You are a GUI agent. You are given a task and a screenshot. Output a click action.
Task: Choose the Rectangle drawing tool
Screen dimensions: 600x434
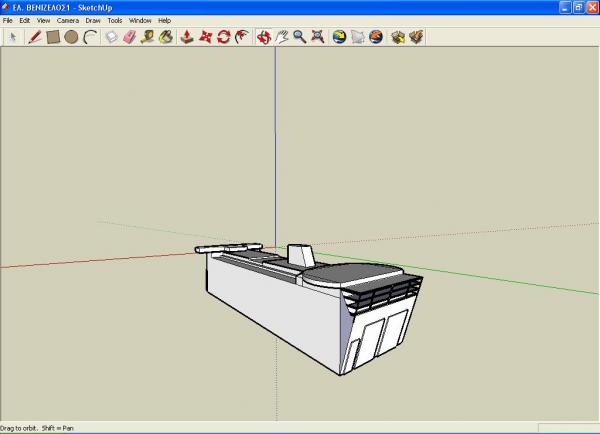tap(53, 37)
